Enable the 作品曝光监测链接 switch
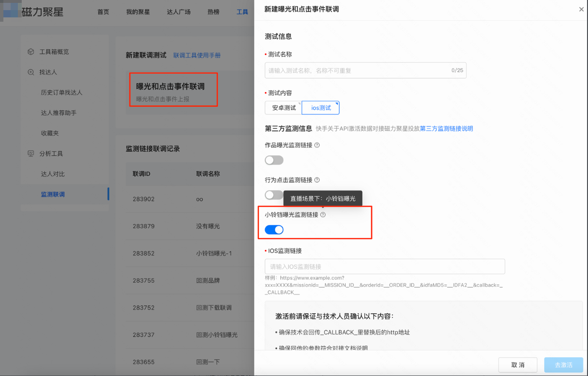The width and height of the screenshot is (588, 376). click(274, 160)
